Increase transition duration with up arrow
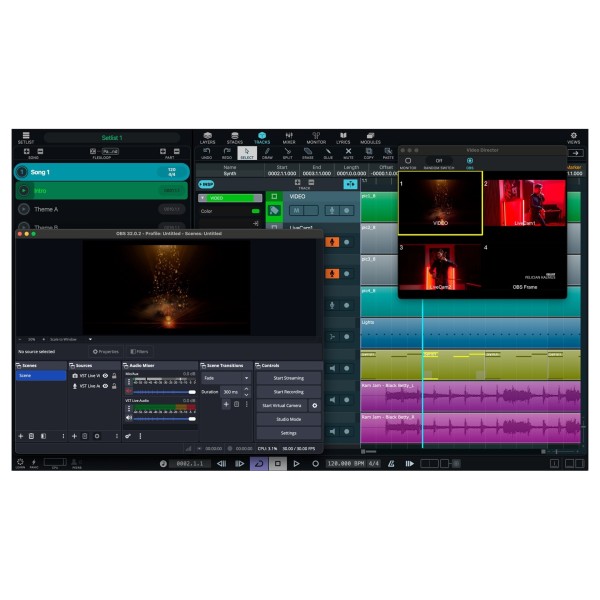The image size is (600, 600). [x=246, y=389]
